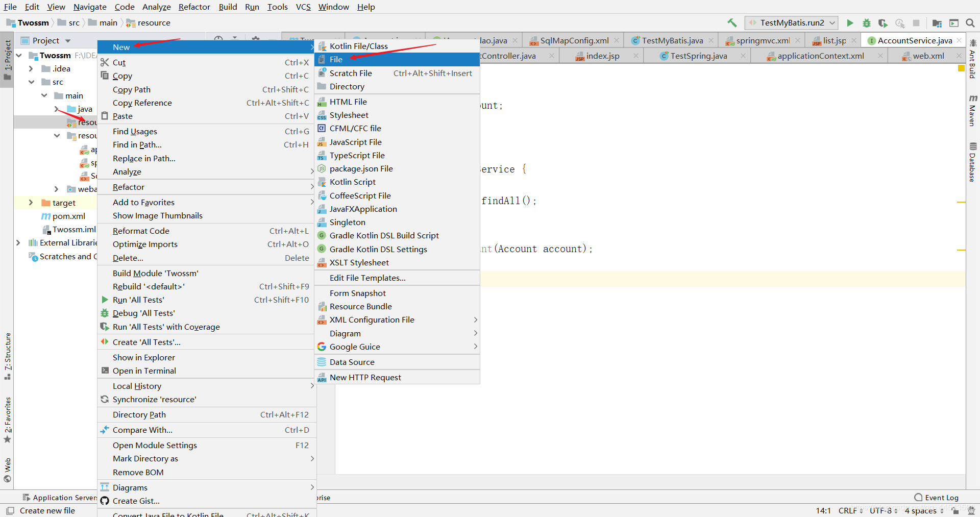This screenshot has width=980, height=517.
Task: Change file encoding UTF-8
Action: click(884, 510)
